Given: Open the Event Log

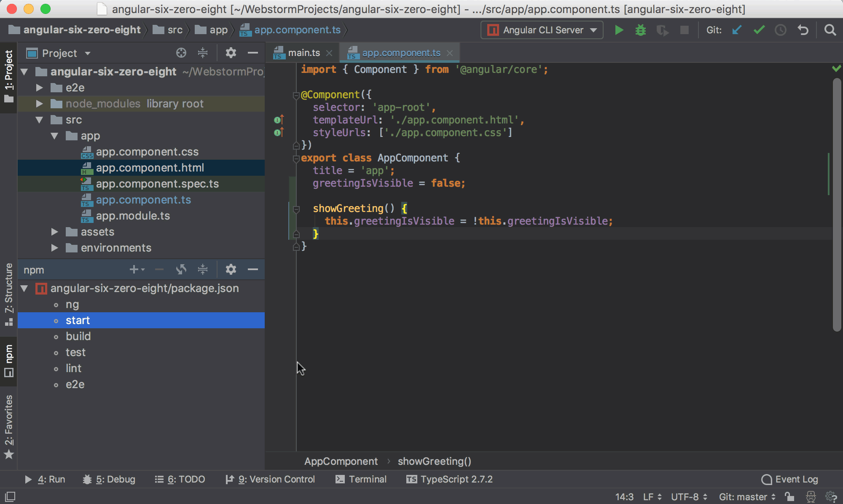Looking at the screenshot, I should pyautogui.click(x=790, y=479).
